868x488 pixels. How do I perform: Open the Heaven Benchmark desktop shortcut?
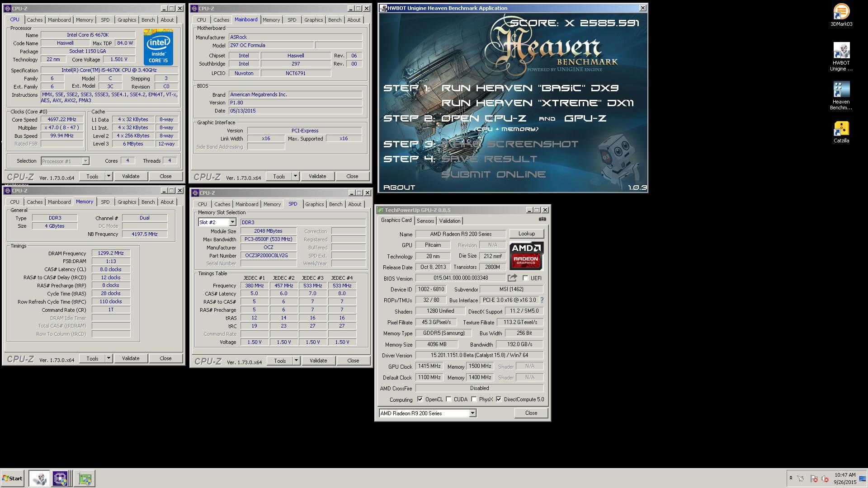[841, 95]
